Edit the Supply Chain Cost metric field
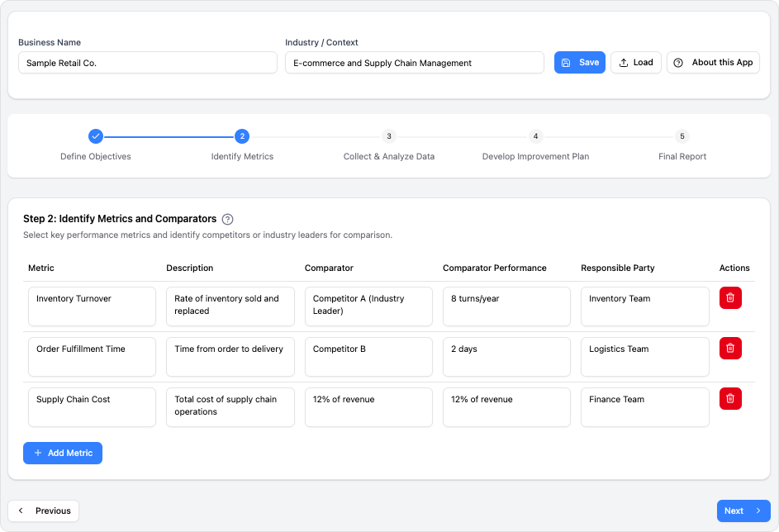Screen dimensions: 779x532 pyautogui.click(x=92, y=407)
